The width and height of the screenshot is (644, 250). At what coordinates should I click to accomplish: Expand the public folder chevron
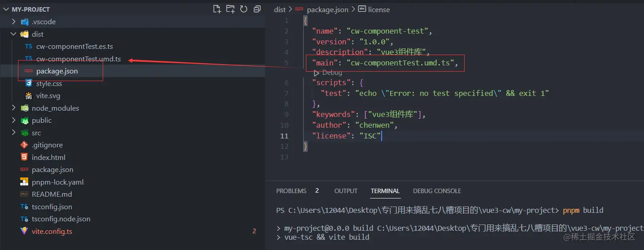[x=13, y=120]
